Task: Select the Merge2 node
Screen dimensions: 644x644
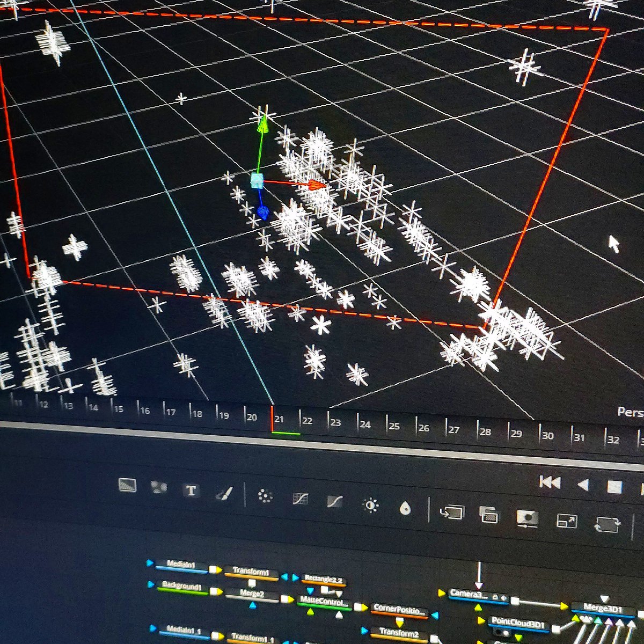Action: pyautogui.click(x=252, y=595)
